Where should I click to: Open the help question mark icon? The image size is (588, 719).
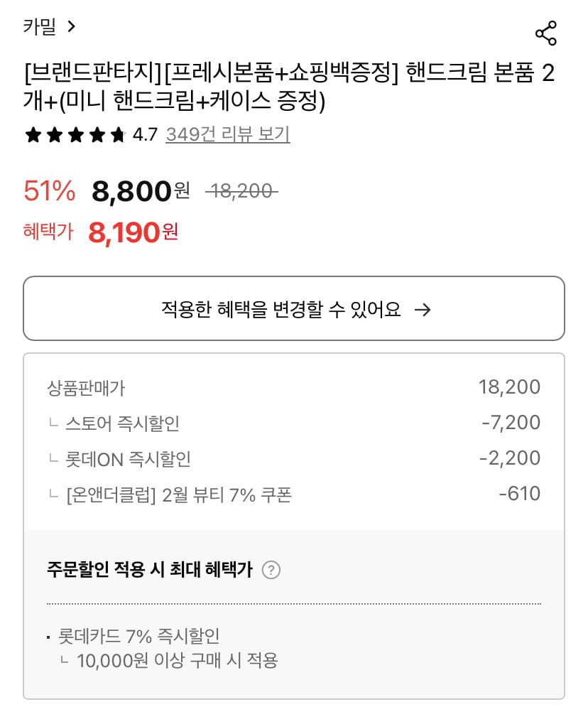(271, 570)
